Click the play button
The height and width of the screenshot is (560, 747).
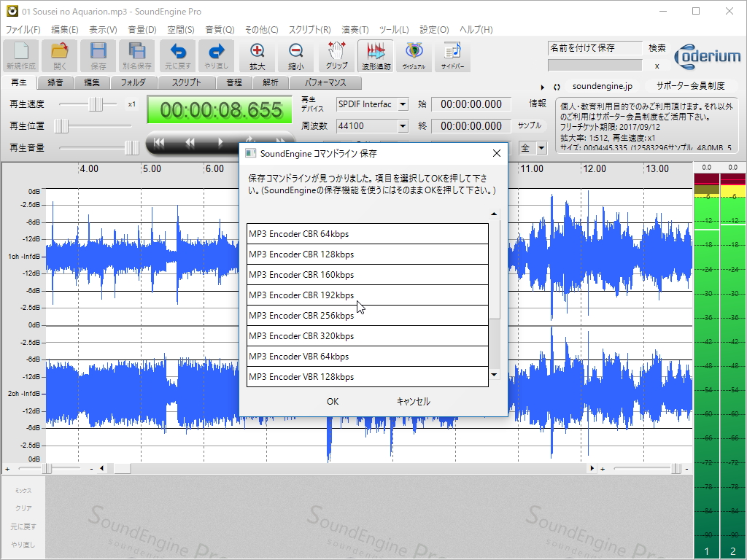tap(220, 142)
